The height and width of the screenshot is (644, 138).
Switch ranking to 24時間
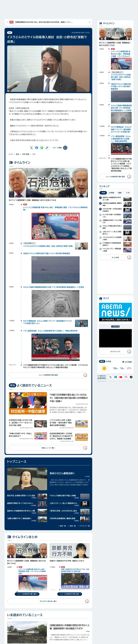pos(111,193)
